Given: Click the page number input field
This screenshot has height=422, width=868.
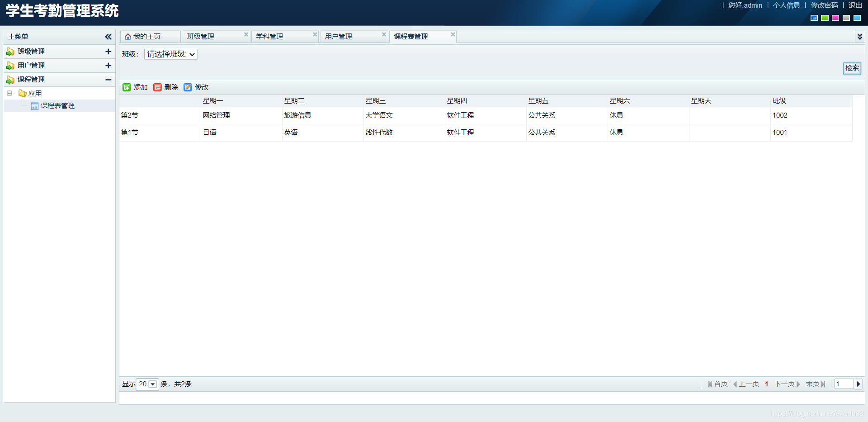Looking at the screenshot, I should (x=844, y=384).
